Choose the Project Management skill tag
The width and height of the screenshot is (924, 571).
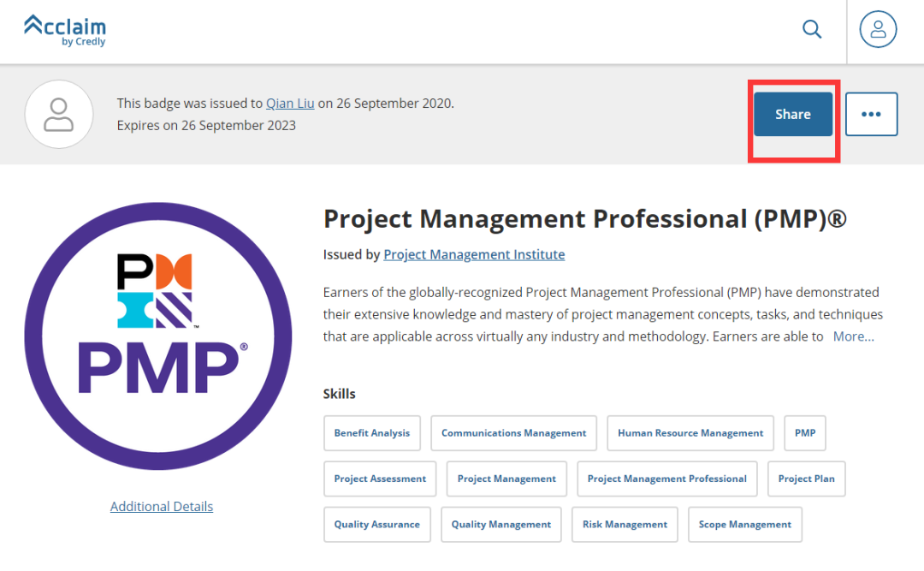(x=506, y=479)
